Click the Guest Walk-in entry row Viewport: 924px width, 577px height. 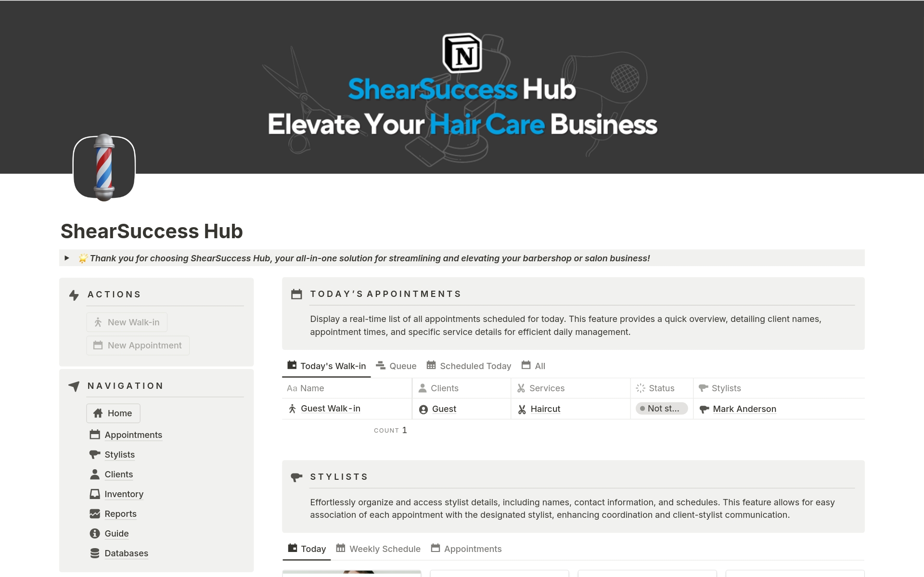pos(331,409)
